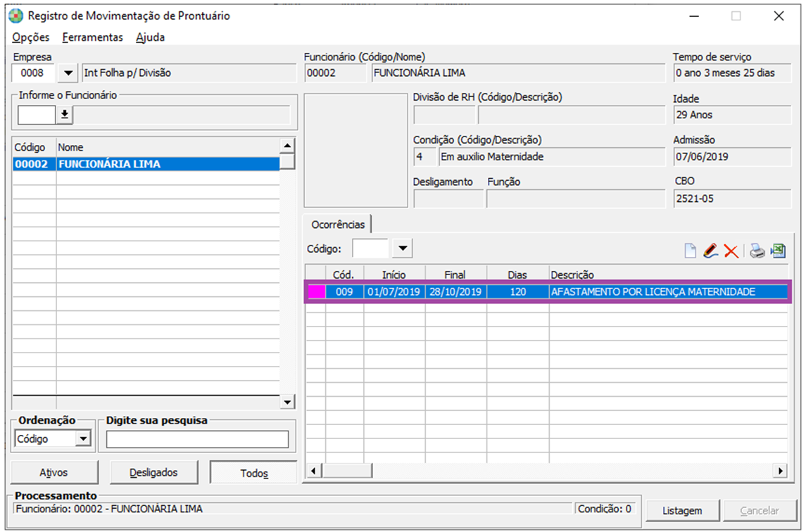Image resolution: width=806 pixels, height=532 pixels.
Task: Click employee list scroll down arrow
Action: (287, 402)
